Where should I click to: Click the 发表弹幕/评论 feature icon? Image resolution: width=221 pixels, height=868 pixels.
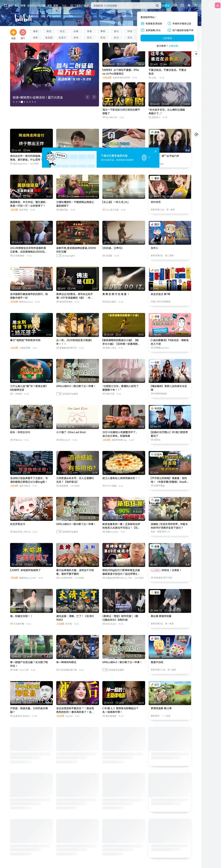point(143,30)
